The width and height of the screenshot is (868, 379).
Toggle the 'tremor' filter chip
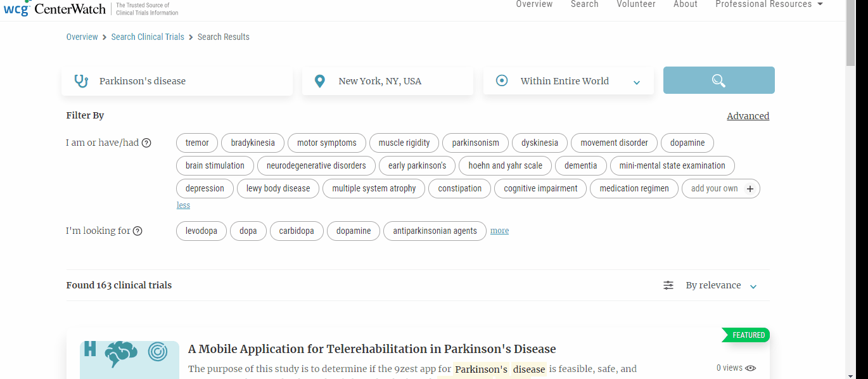(x=196, y=143)
